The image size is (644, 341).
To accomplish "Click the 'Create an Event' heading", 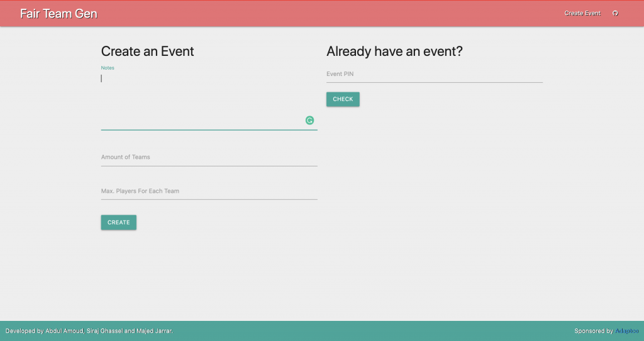I will (x=147, y=51).
